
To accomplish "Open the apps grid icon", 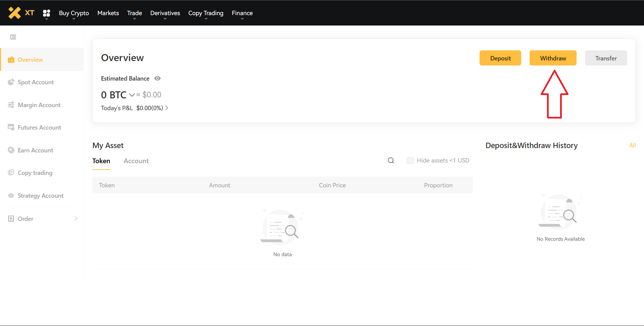I will pyautogui.click(x=47, y=13).
